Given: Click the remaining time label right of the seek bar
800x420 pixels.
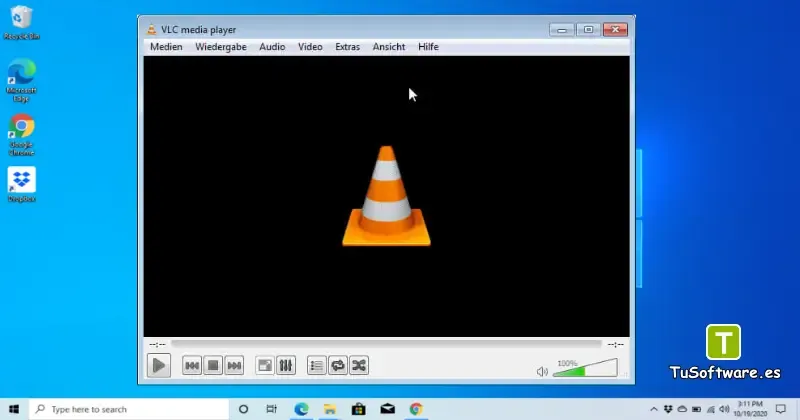Looking at the screenshot, I should [x=615, y=344].
